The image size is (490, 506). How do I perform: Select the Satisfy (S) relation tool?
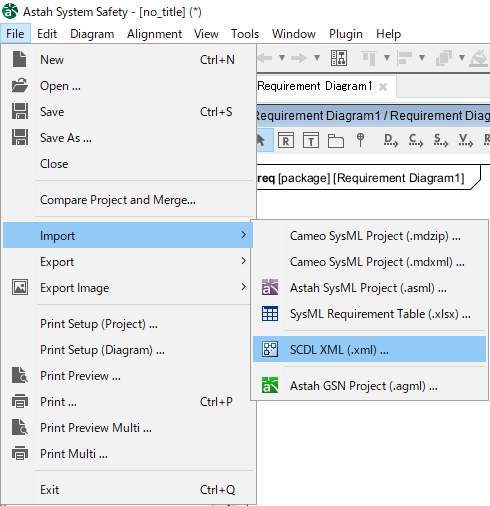pos(440,140)
